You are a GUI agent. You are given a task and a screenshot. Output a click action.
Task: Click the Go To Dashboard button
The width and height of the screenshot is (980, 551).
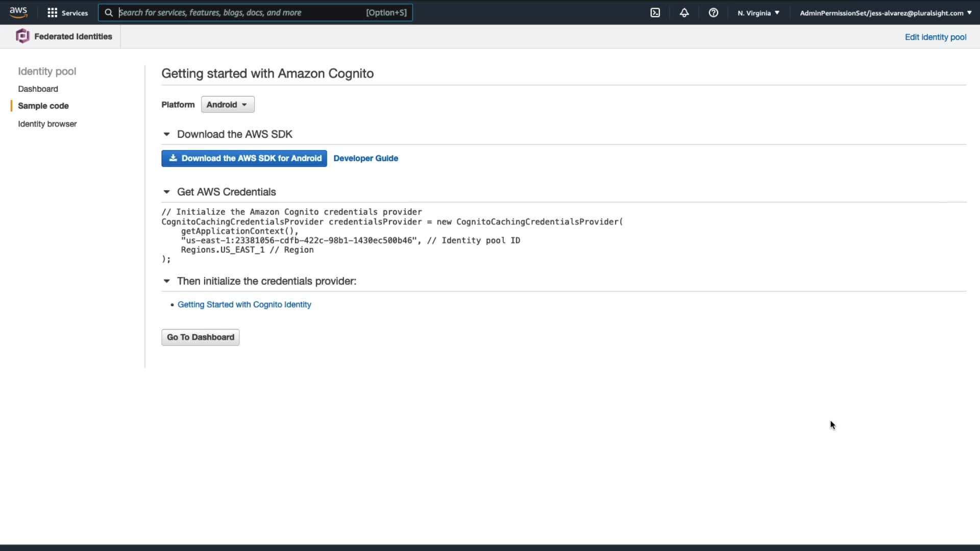click(200, 337)
